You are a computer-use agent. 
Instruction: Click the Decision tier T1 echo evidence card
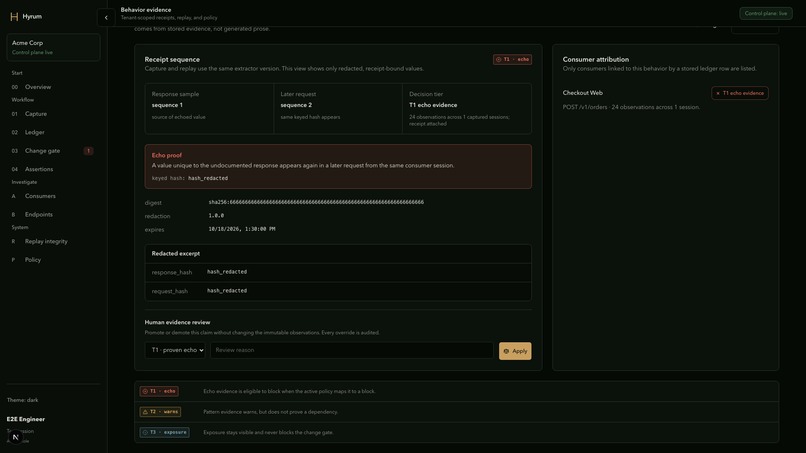(x=467, y=108)
